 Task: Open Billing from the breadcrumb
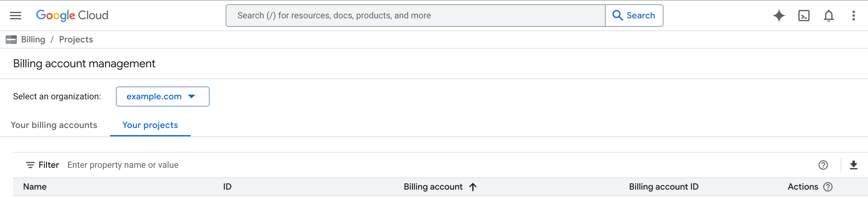[x=33, y=39]
